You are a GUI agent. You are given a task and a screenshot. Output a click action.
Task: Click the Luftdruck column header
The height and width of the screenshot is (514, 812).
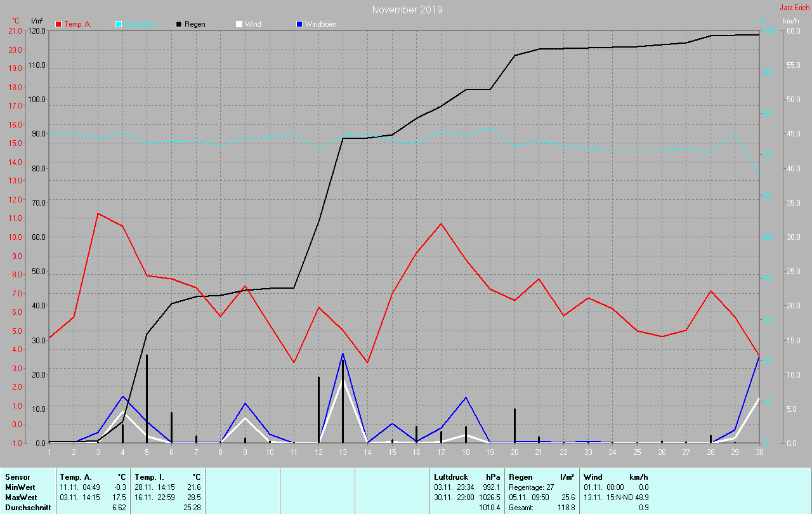coord(451,477)
